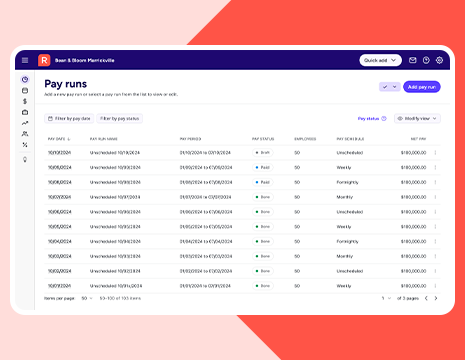Viewport: 465px width, 360px height.
Task: Click the Bean & Bloom business name
Action: [x=85, y=60]
